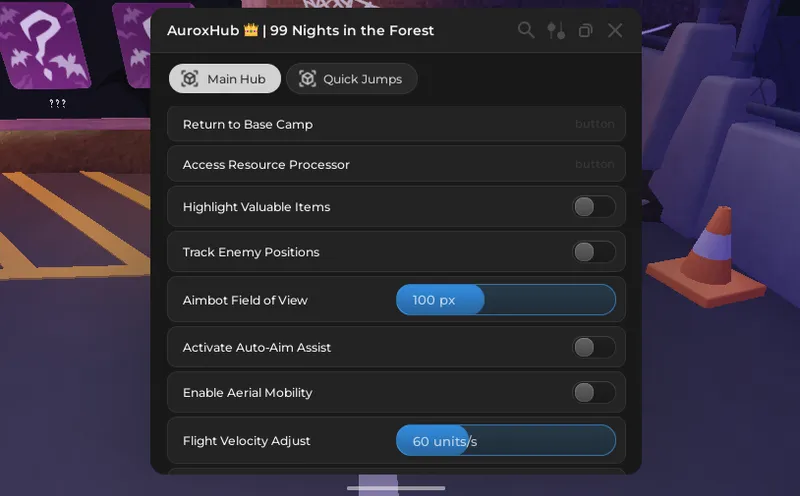The width and height of the screenshot is (800, 496).
Task: Close the AuroxHub panel
Action: (615, 30)
